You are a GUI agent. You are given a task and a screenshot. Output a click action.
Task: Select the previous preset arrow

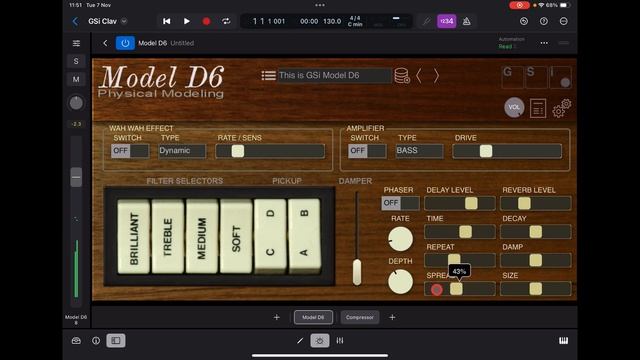coord(419,76)
